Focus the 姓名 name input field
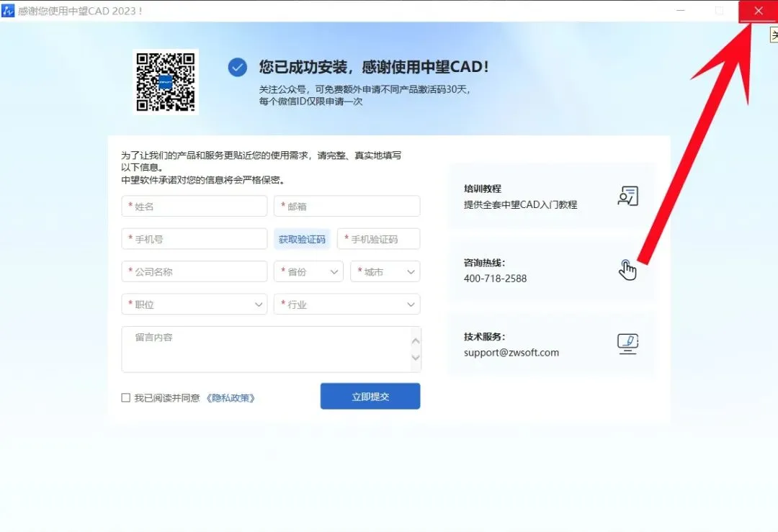This screenshot has width=778, height=532. pos(194,207)
